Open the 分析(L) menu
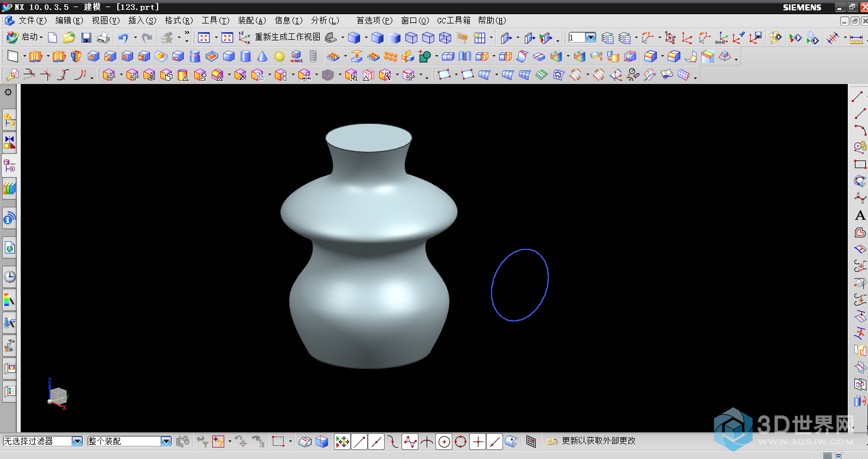The height and width of the screenshot is (459, 868). pos(325,20)
